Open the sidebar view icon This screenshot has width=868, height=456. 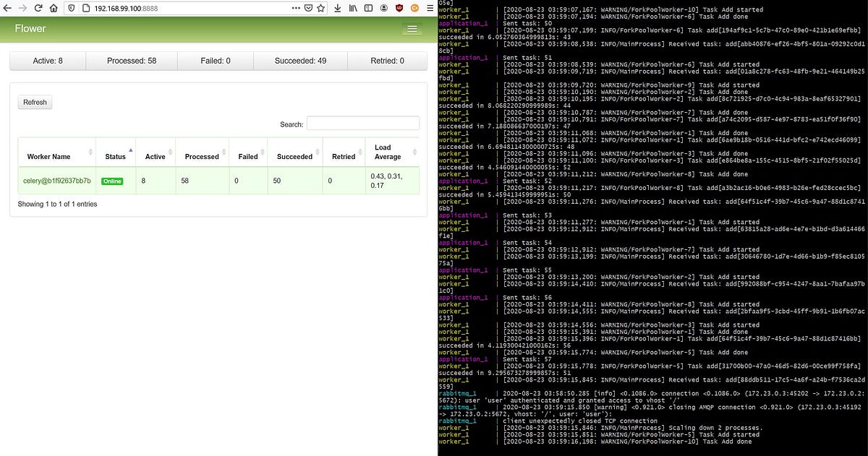click(368, 9)
